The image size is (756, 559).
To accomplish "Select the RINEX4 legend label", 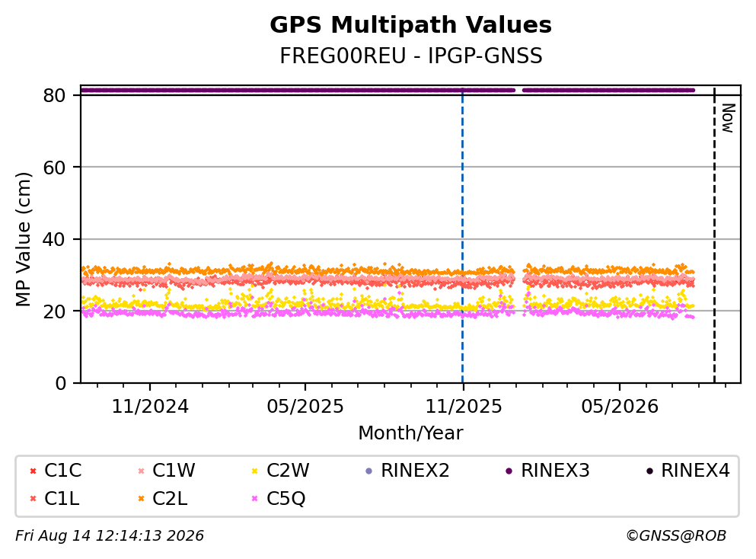I will tap(695, 471).
